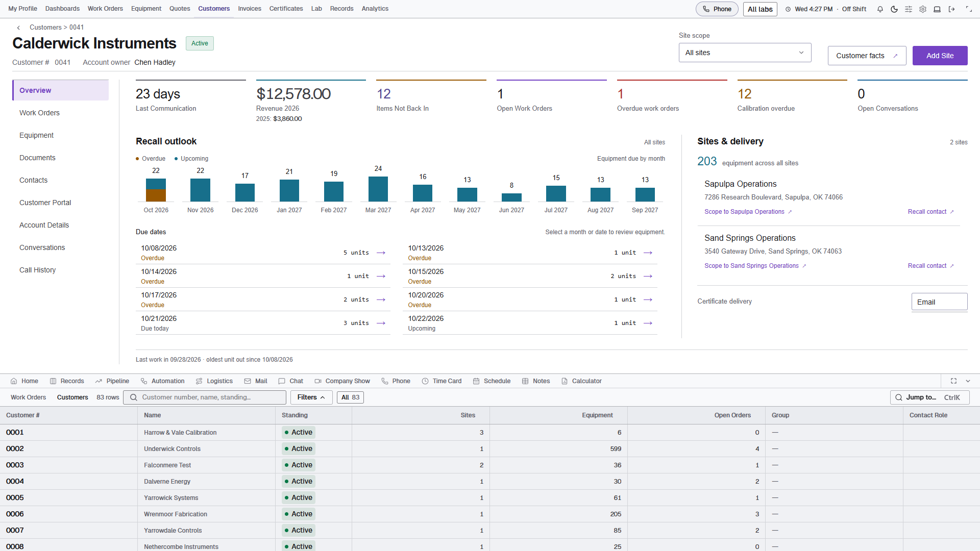Click the sign out icon
The height and width of the screenshot is (551, 980).
tap(951, 9)
